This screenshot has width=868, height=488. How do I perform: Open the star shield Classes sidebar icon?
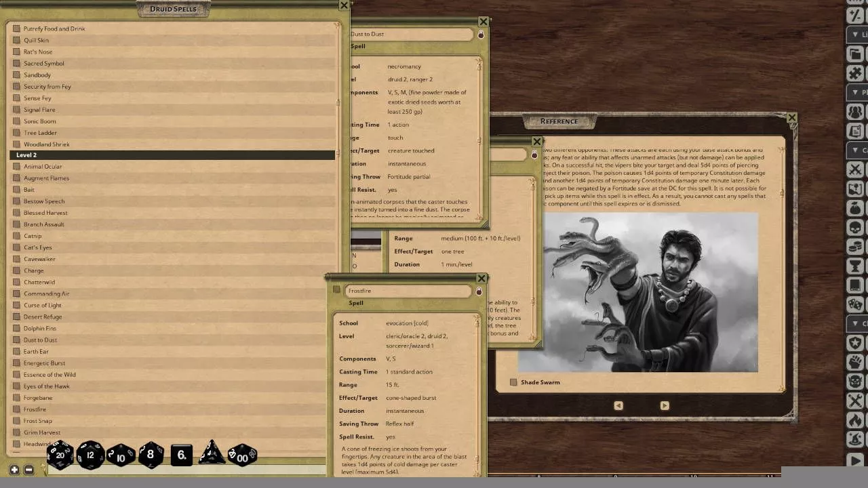pyautogui.click(x=856, y=343)
